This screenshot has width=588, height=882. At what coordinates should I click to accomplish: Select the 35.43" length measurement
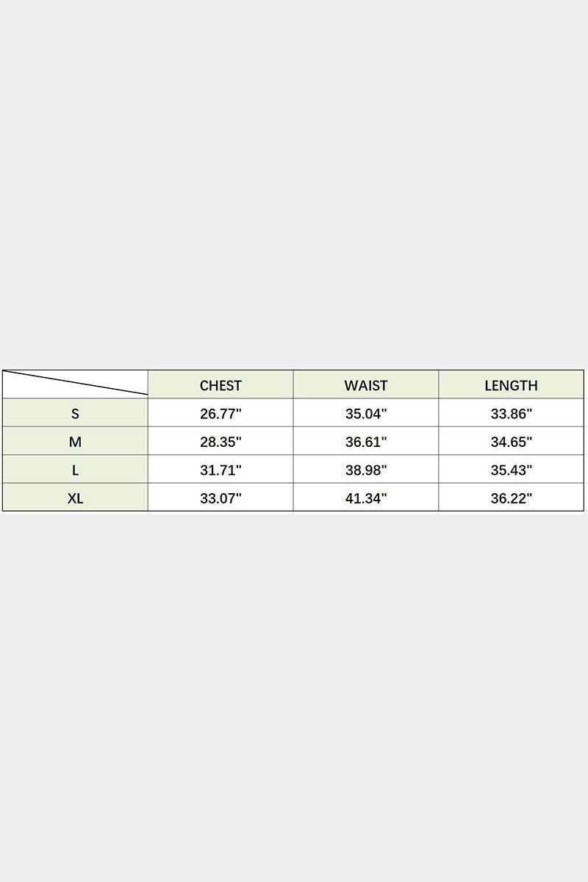coord(511,470)
